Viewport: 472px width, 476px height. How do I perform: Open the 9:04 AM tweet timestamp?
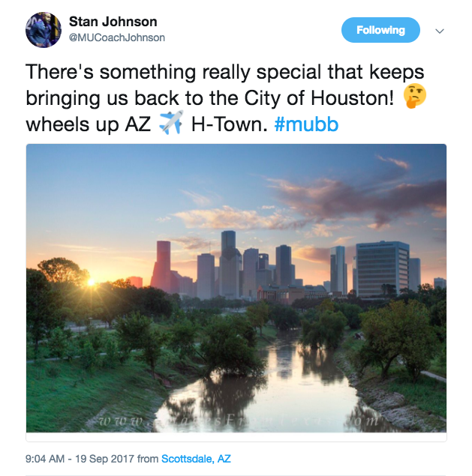click(x=45, y=459)
